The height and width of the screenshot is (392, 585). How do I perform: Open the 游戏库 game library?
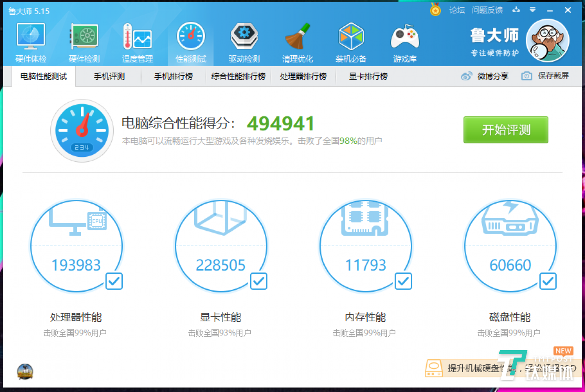404,41
